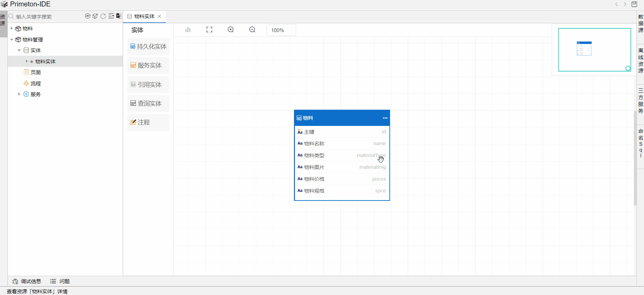Click the bar chart toolbar icon

point(188,30)
